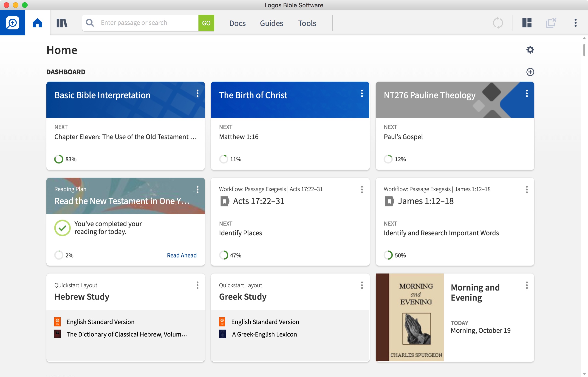Click the green GO button
Viewport: 588px width, 377px height.
coord(206,23)
